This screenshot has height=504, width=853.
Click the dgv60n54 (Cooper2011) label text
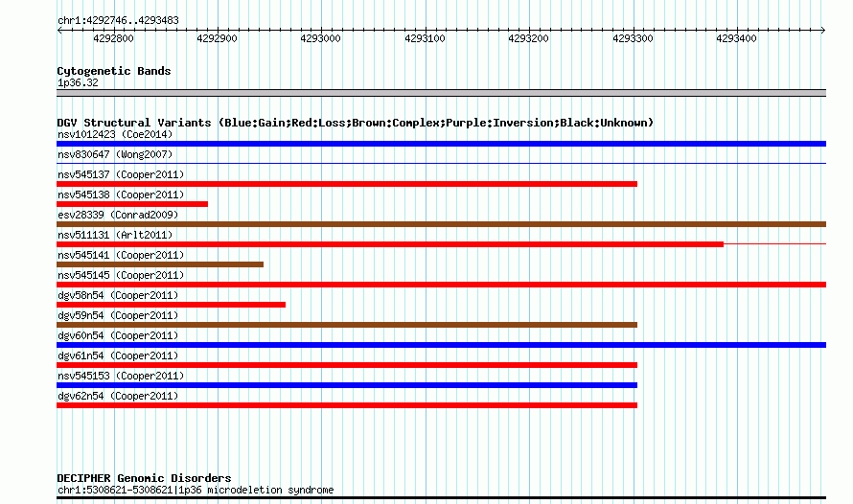point(118,335)
